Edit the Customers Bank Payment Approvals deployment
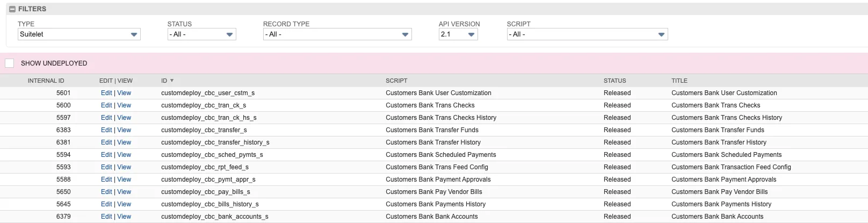 [106, 179]
